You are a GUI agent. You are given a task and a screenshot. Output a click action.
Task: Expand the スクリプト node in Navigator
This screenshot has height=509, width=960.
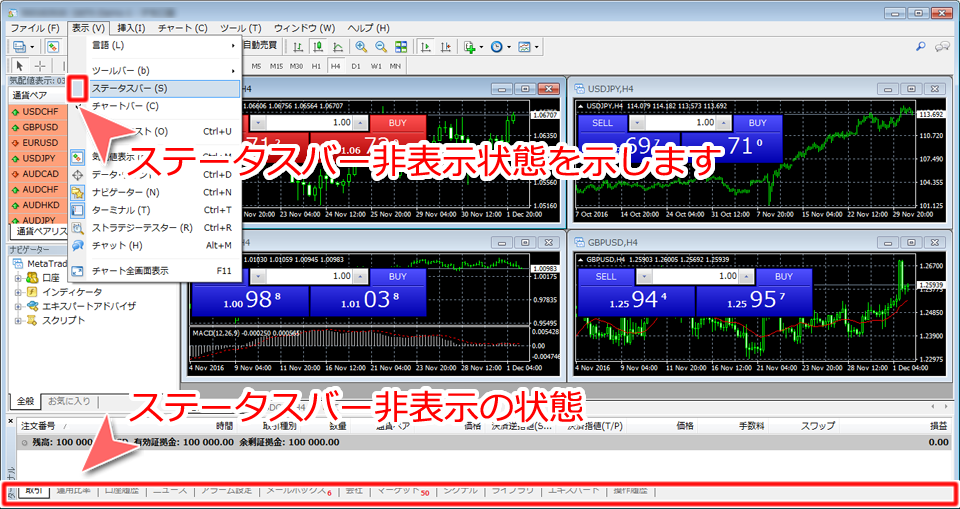[x=18, y=320]
